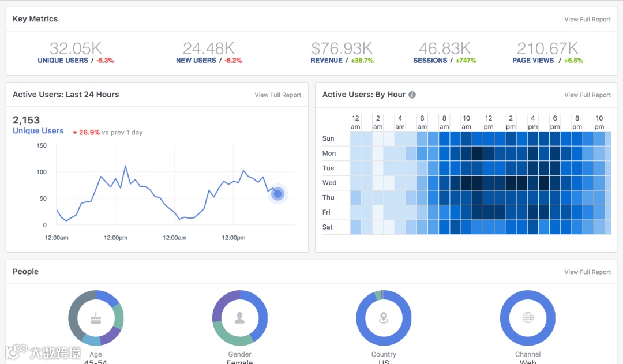623x364 pixels.
Task: Click the Gender label under donut chart
Action: click(239, 354)
